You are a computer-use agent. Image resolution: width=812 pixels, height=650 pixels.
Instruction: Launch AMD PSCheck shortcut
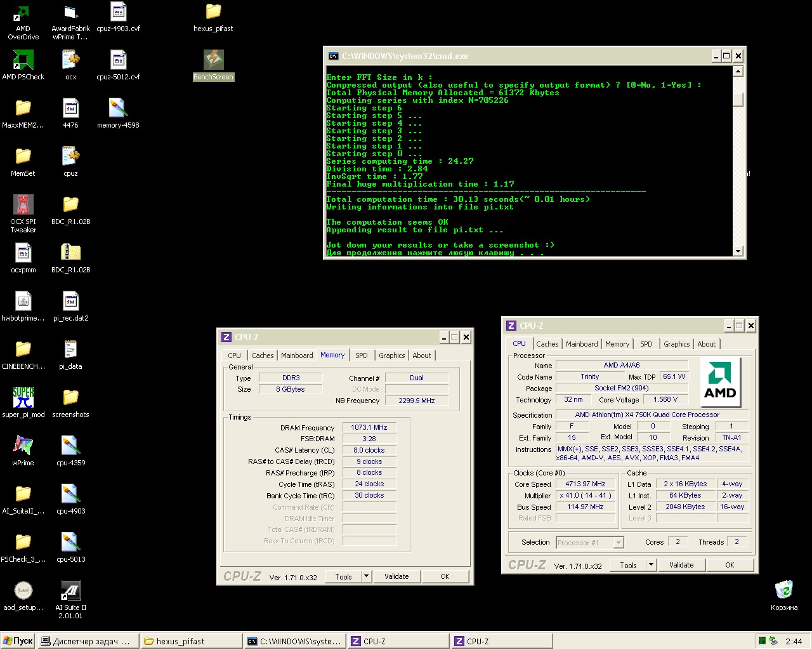click(x=23, y=60)
